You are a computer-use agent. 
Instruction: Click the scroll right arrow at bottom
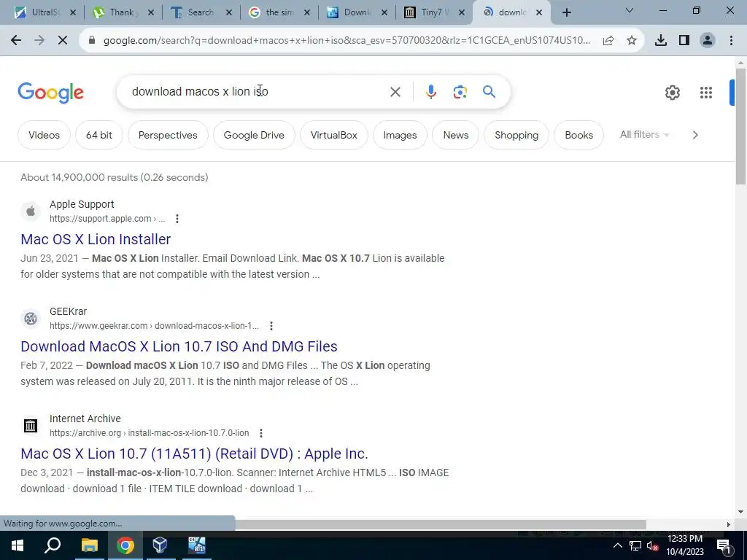(x=729, y=524)
